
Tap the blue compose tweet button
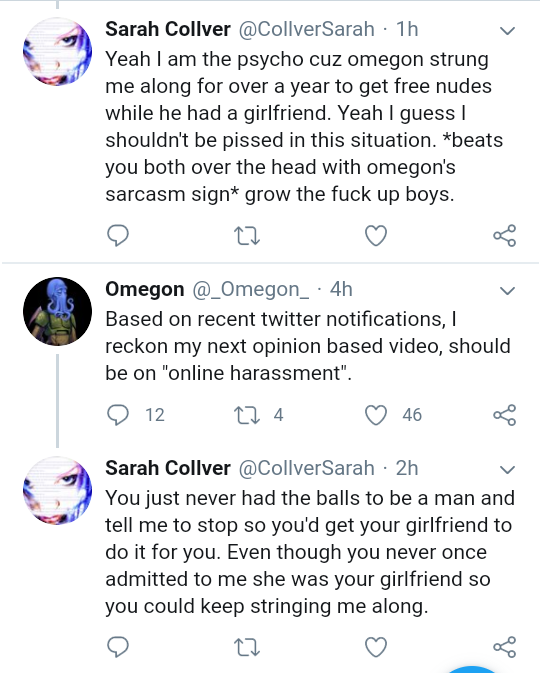pyautogui.click(x=471, y=670)
